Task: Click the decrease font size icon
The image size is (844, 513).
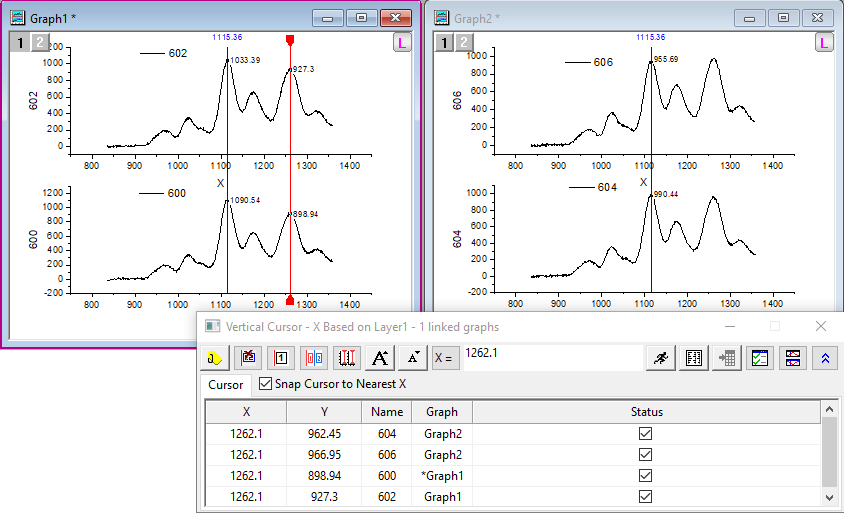Action: (x=413, y=358)
